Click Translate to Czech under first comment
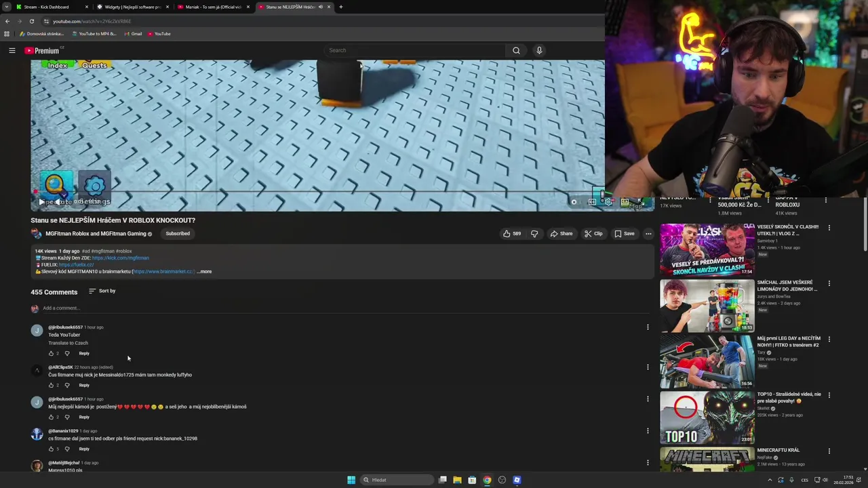This screenshot has height=488, width=868. (68, 343)
